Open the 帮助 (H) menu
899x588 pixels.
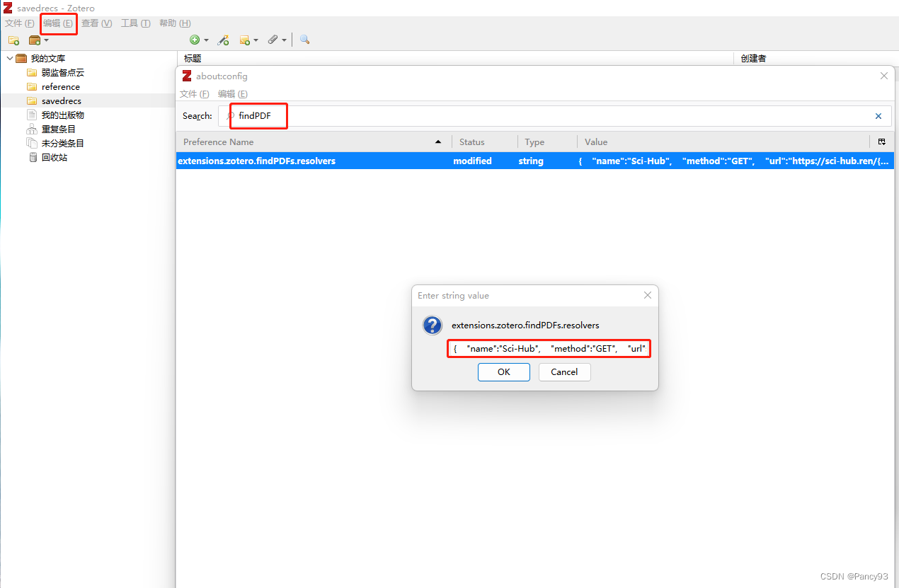pyautogui.click(x=175, y=23)
